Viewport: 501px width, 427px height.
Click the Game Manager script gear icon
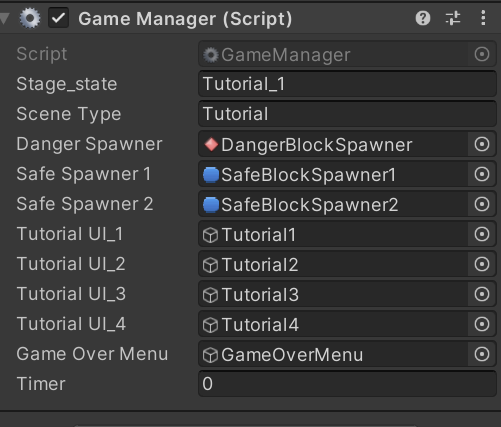pyautogui.click(x=30, y=18)
